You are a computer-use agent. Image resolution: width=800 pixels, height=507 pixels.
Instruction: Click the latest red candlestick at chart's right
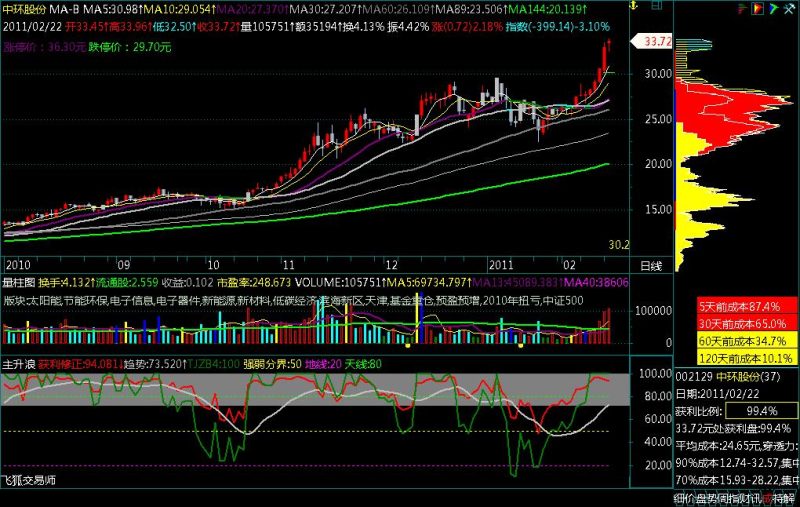pos(609,45)
